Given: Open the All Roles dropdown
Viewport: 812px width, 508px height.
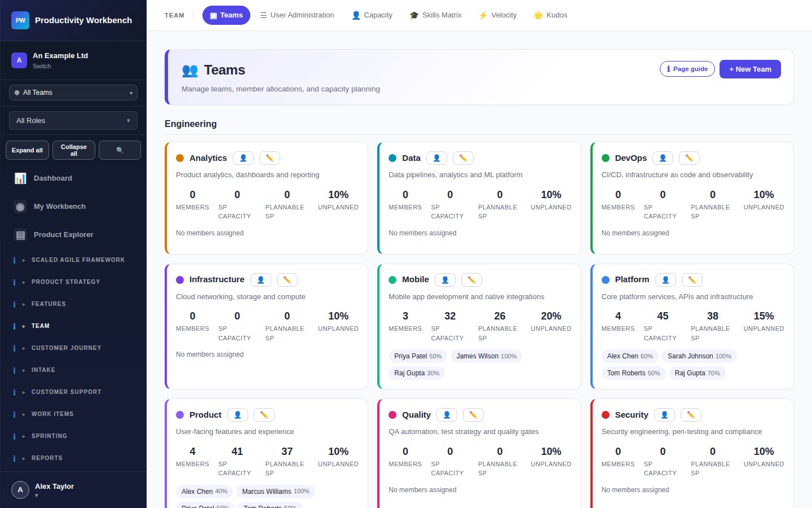Looking at the screenshot, I should [73, 120].
